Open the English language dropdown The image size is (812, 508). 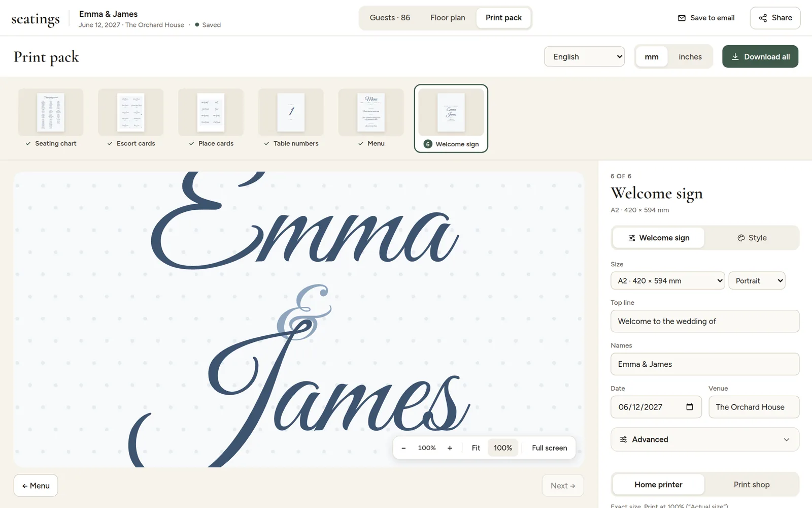(584, 57)
